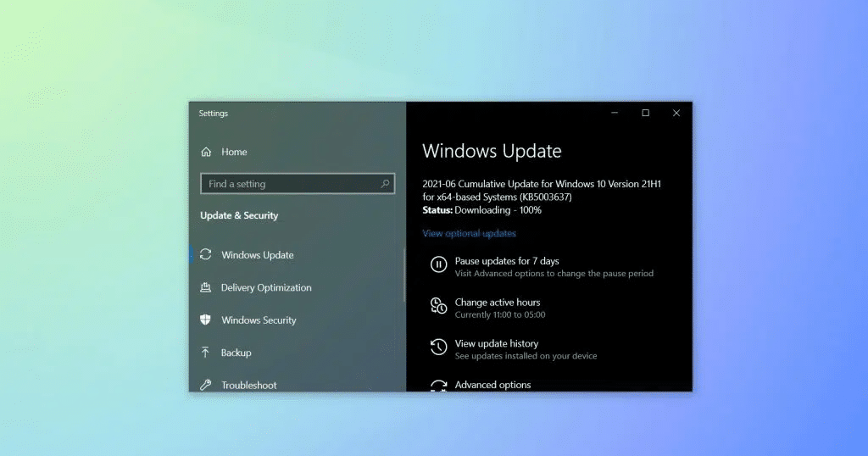Click the Home house icon

click(x=206, y=153)
